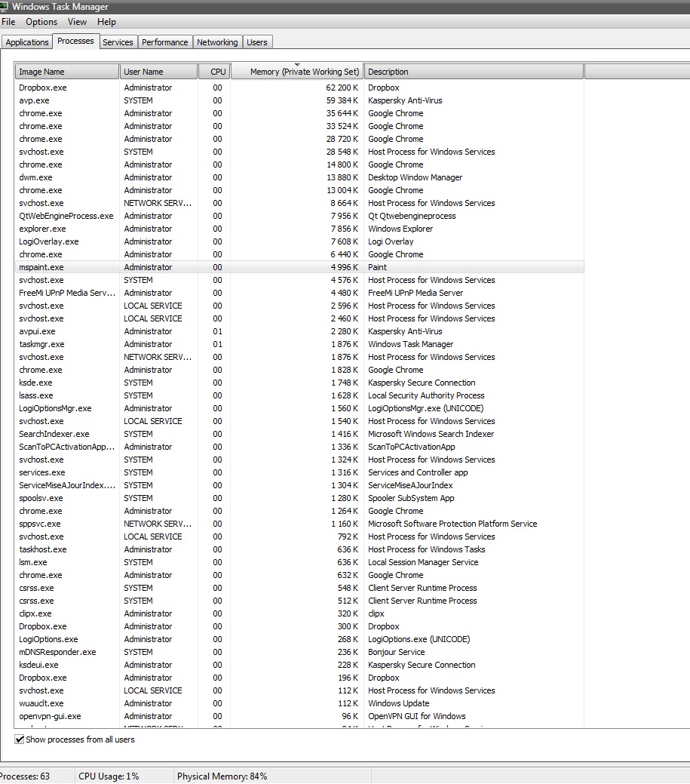Screen dimensions: 690x784
Task: Select the openvpn-gui.exe process
Action: click(299, 717)
